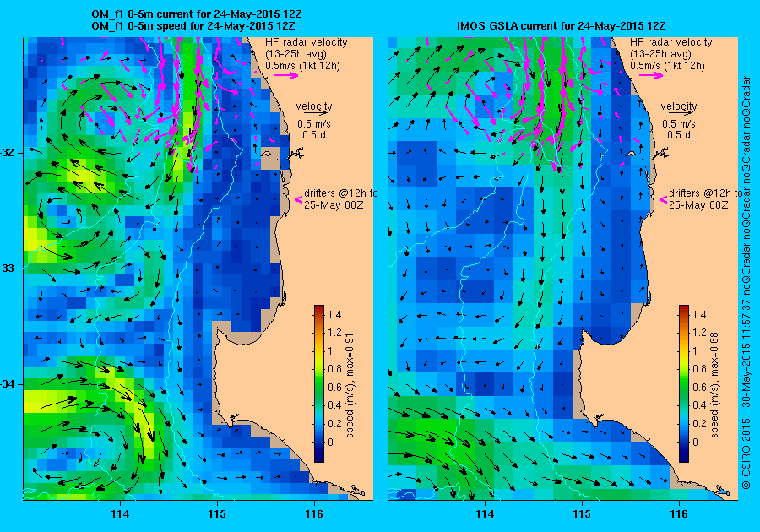
Task: Click "0.5m/s (1kt 12h)" text in the OM_f1 panel
Action: (302, 65)
